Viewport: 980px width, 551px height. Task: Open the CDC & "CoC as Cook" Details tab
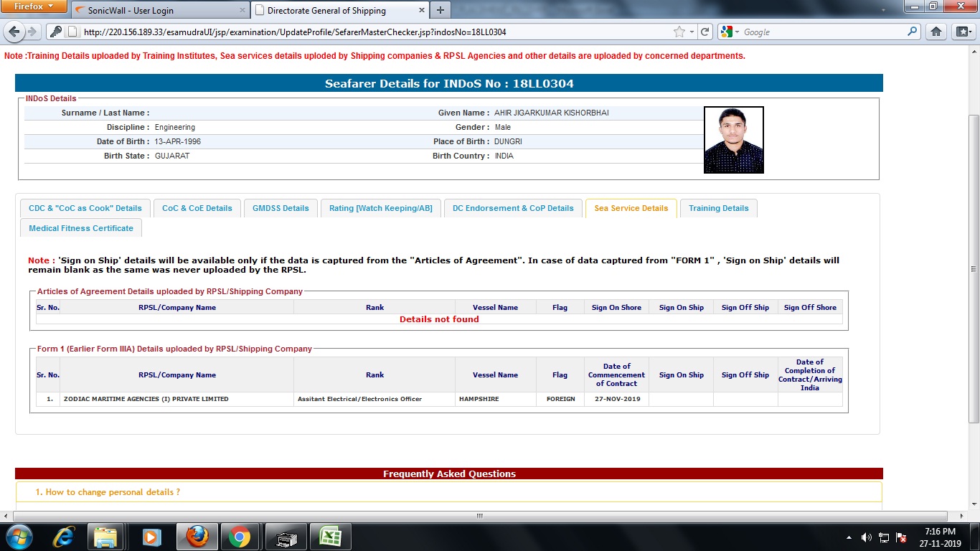(85, 208)
